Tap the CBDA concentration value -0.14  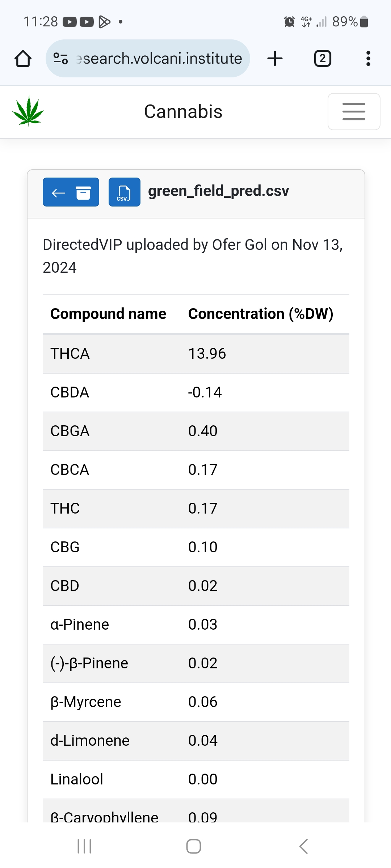tap(205, 392)
